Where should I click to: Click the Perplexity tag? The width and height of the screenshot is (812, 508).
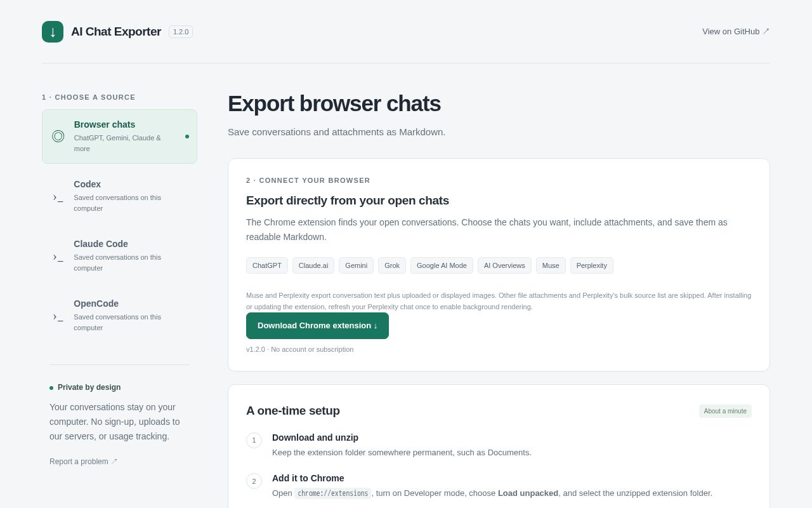coord(592,265)
